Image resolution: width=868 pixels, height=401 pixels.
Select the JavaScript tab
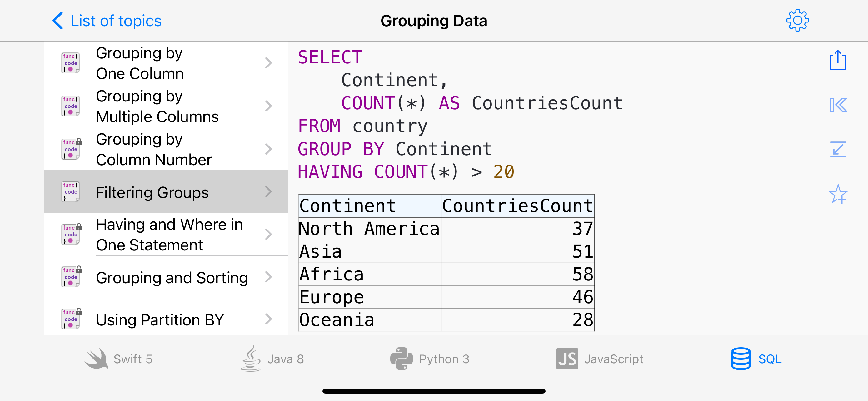[x=600, y=359]
